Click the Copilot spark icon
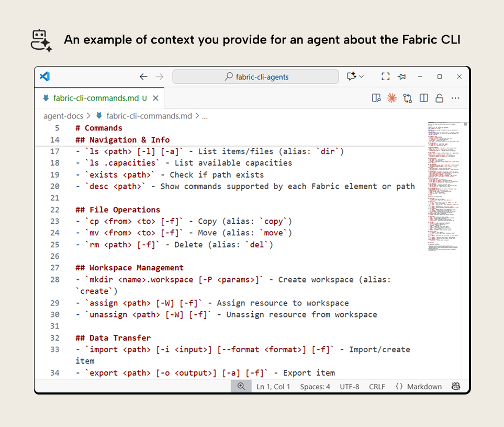 point(392,98)
